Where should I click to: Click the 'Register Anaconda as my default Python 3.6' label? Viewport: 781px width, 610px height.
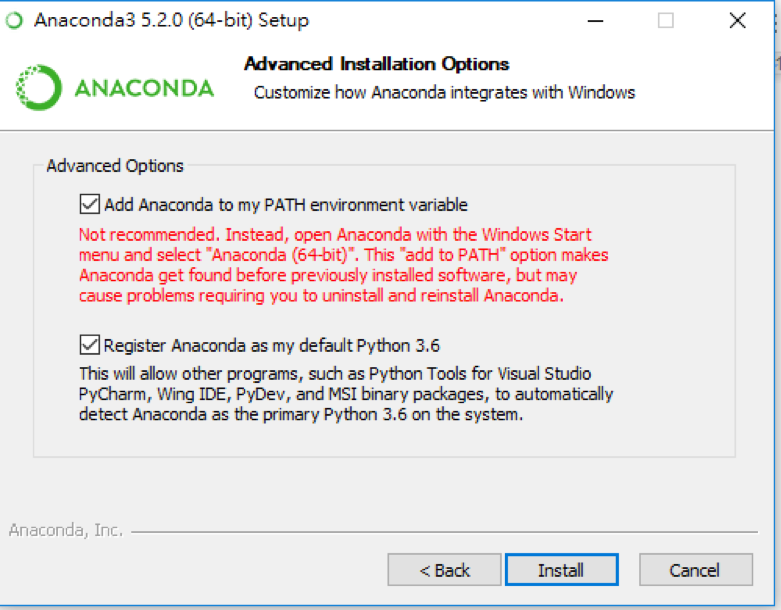point(272,346)
